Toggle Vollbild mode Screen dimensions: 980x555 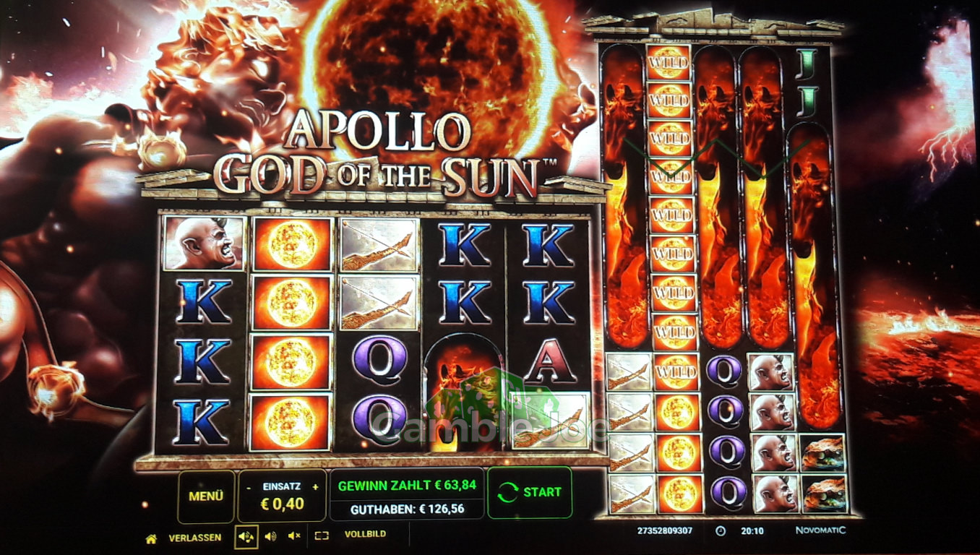365,535
